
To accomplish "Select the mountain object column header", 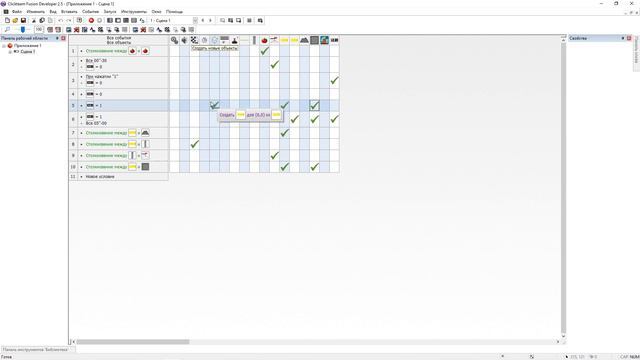I will pyautogui.click(x=304, y=40).
